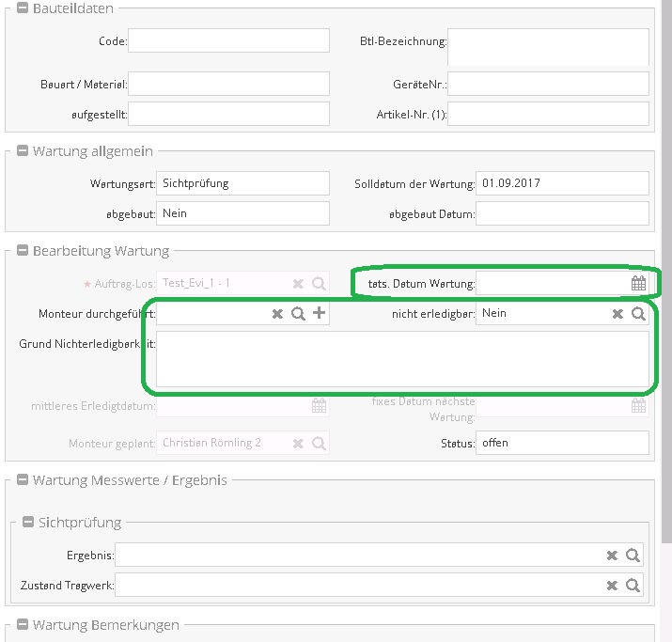Search for Monteur durchgeführt entry
The height and width of the screenshot is (642, 672).
coord(298,314)
